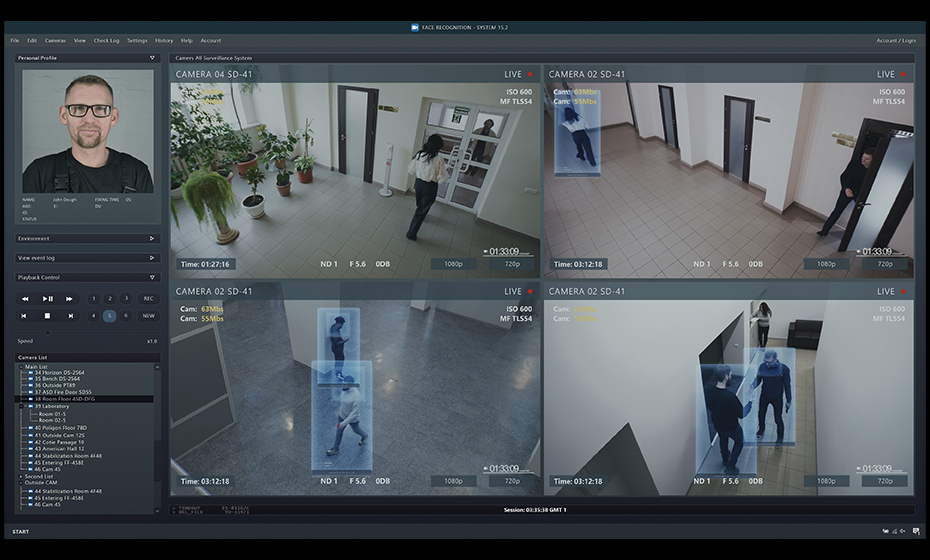Click the signal strength icon in tray
Image resolution: width=930 pixels, height=560 pixels.
pyautogui.click(x=894, y=532)
